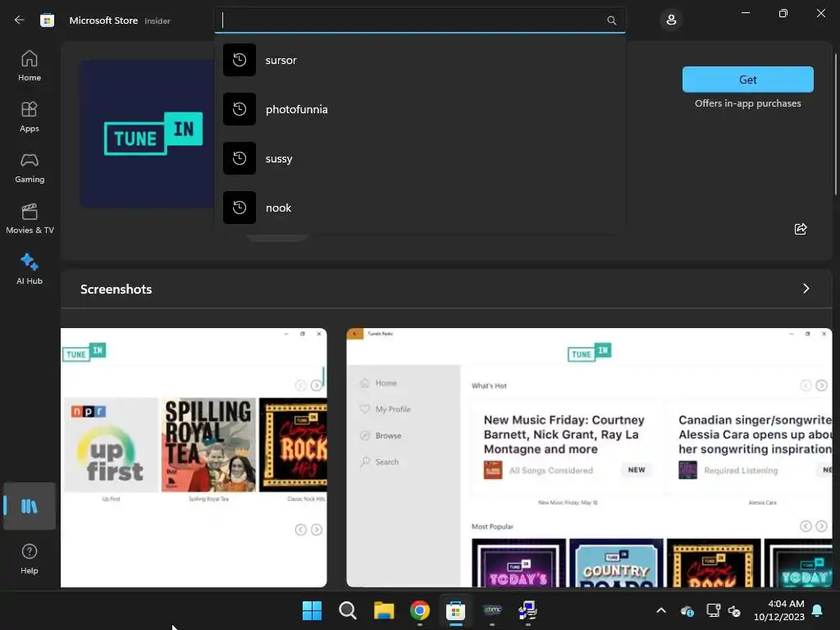The image size is (840, 630).
Task: Open Windows Search from taskbar
Action: pos(348,610)
